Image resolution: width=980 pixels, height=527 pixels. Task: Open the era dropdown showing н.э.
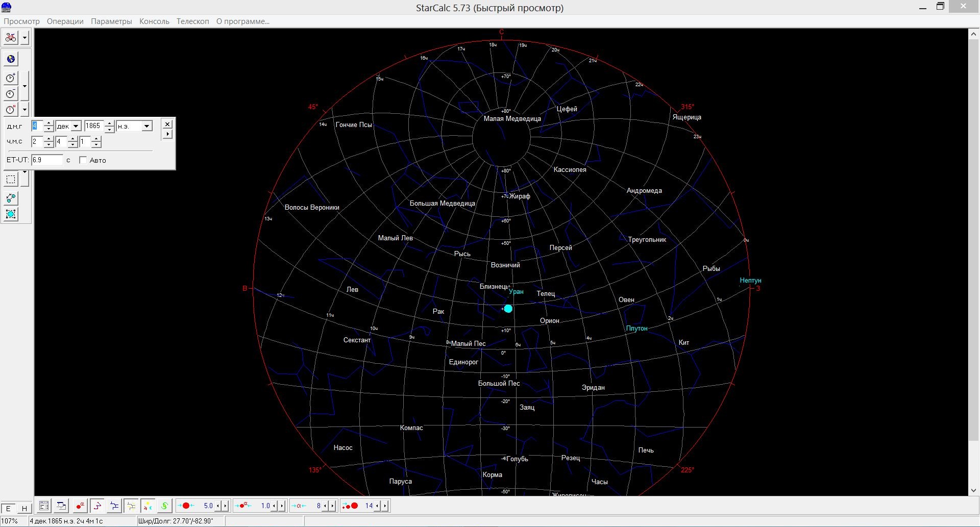click(147, 126)
